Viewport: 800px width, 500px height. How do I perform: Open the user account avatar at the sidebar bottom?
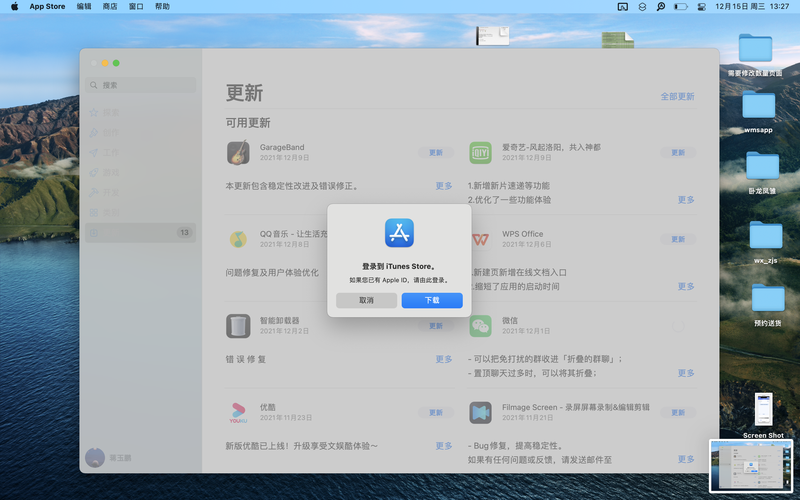(x=95, y=458)
